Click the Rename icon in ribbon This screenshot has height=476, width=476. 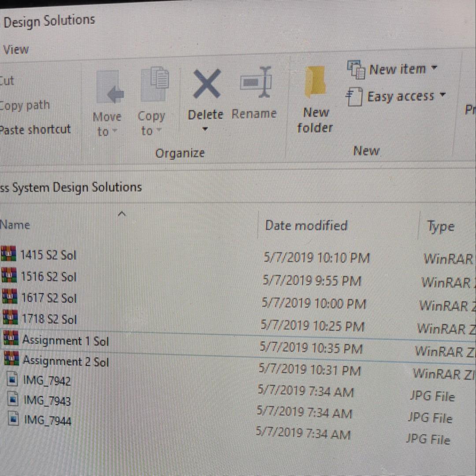256,82
